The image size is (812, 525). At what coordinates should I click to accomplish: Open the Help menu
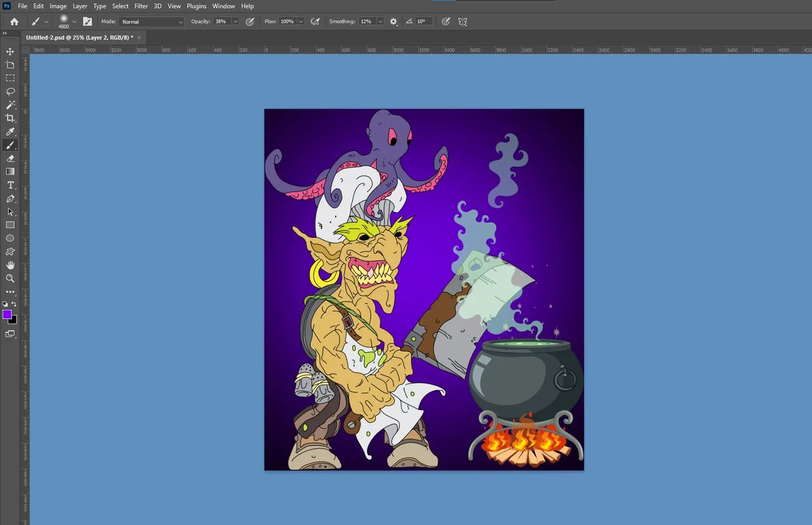[x=247, y=6]
